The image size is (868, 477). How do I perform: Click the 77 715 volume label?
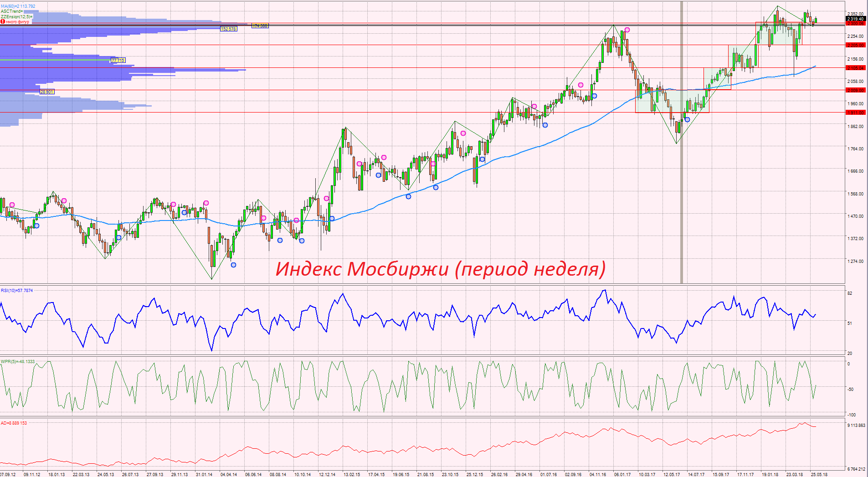118,60
